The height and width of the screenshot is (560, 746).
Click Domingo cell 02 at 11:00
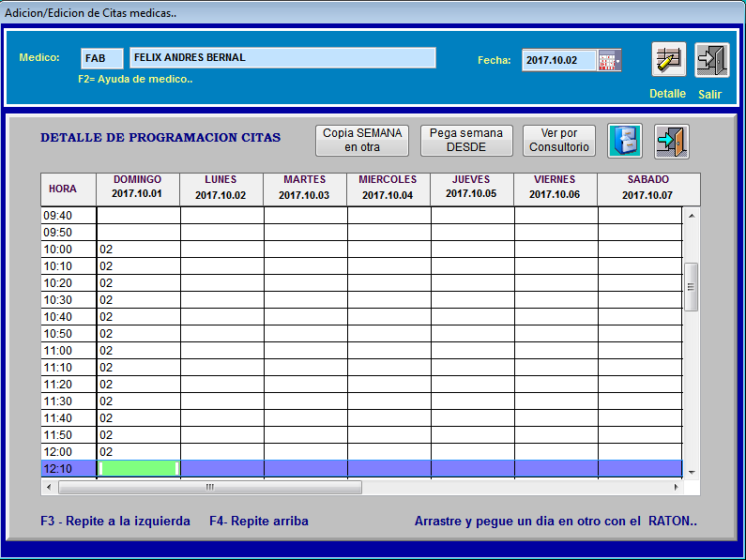click(139, 351)
